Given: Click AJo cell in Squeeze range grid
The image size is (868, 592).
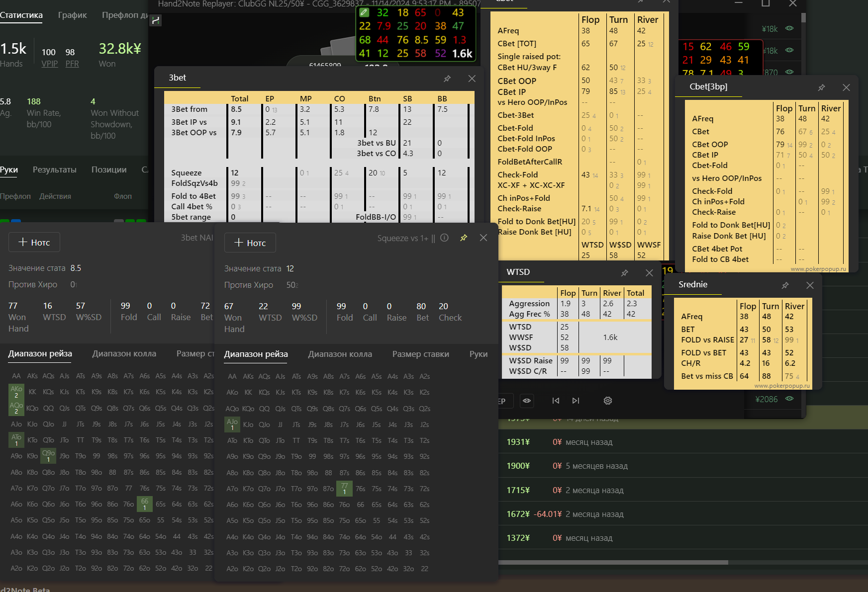Looking at the screenshot, I should click(x=232, y=424).
